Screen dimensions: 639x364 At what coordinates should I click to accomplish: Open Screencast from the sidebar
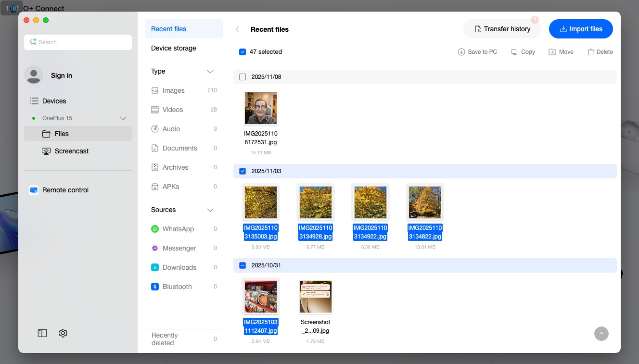pyautogui.click(x=71, y=151)
